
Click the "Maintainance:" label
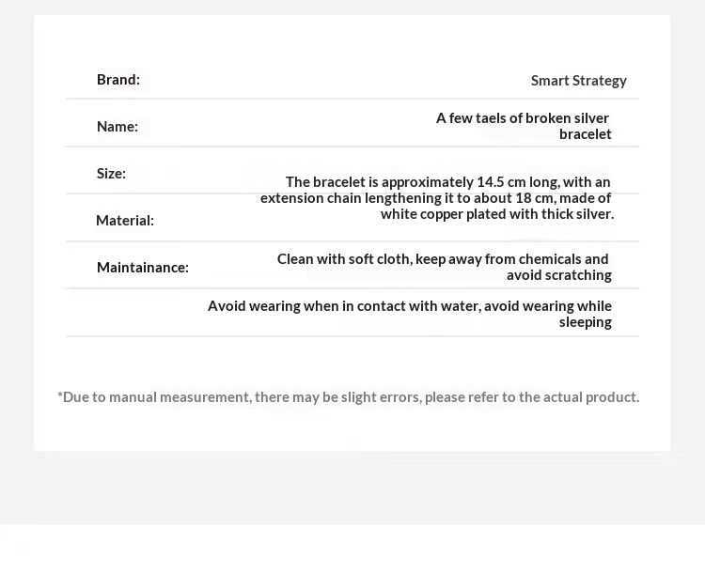(x=143, y=268)
